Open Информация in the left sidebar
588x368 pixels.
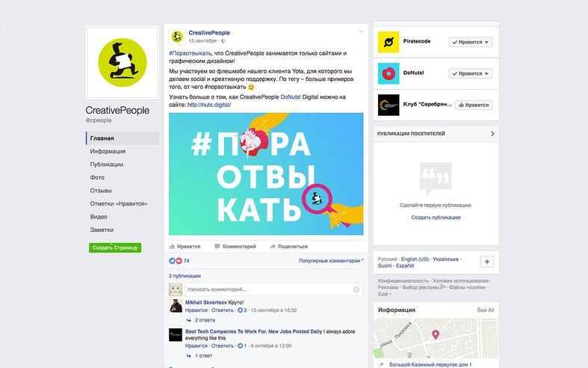point(108,151)
